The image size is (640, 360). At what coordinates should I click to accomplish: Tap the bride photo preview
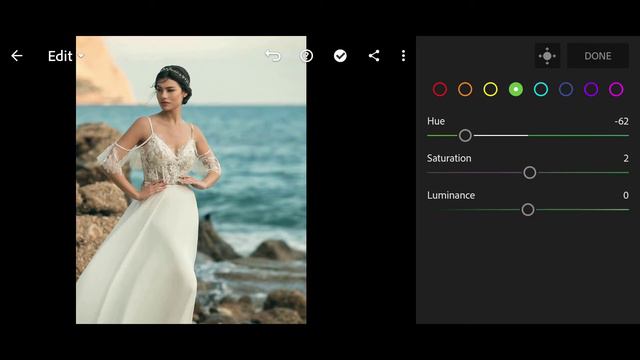[191, 180]
